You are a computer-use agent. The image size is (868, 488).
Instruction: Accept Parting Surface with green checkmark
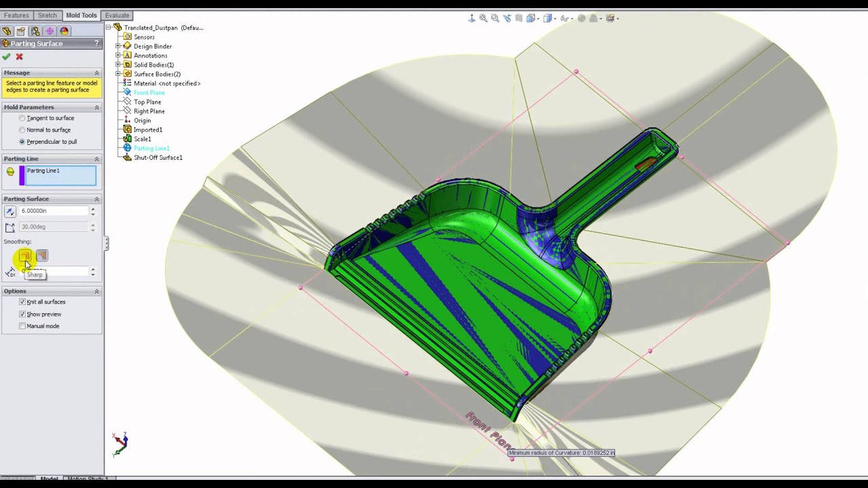[6, 57]
